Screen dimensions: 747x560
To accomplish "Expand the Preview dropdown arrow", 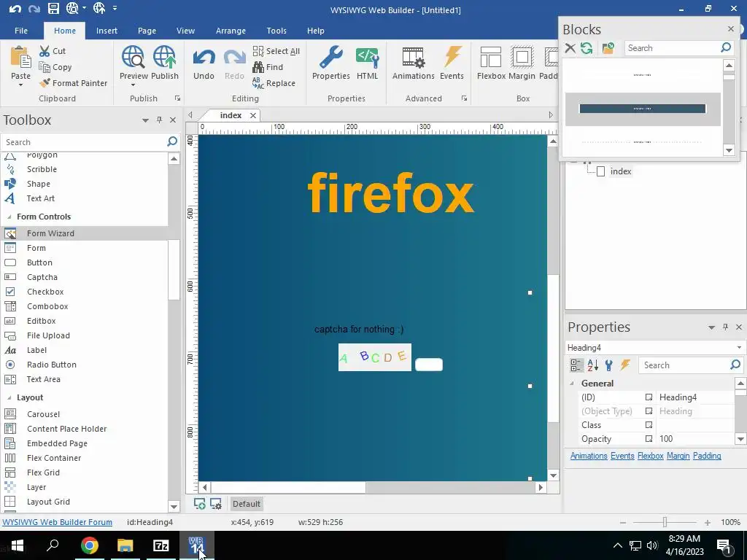I will 133,85.
